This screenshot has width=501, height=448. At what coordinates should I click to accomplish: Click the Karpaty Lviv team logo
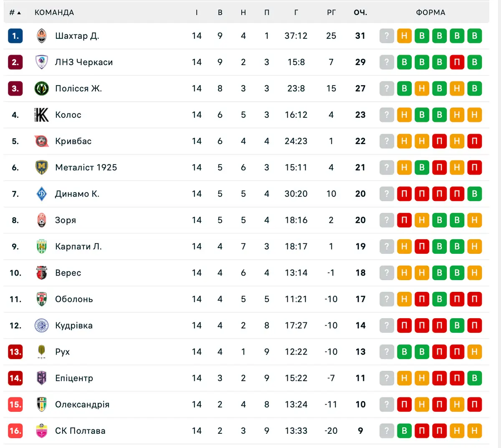41,246
